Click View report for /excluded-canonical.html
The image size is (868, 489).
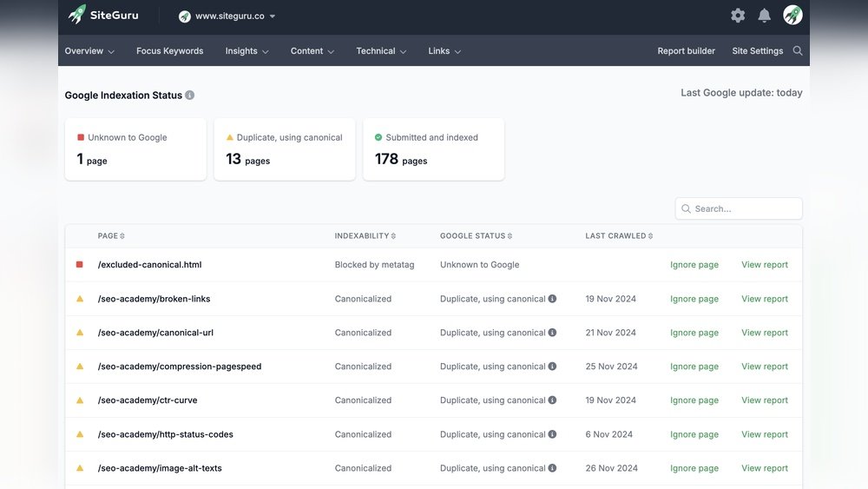[x=764, y=265]
